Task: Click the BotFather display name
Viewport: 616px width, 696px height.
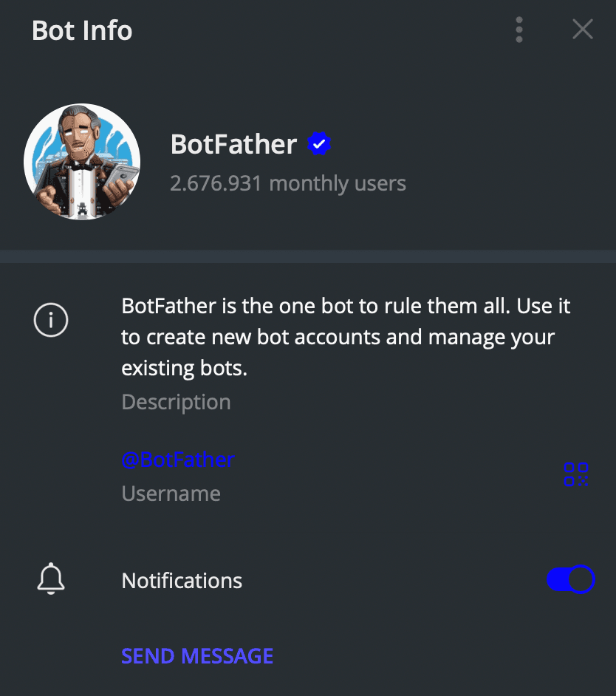Action: 233,144
